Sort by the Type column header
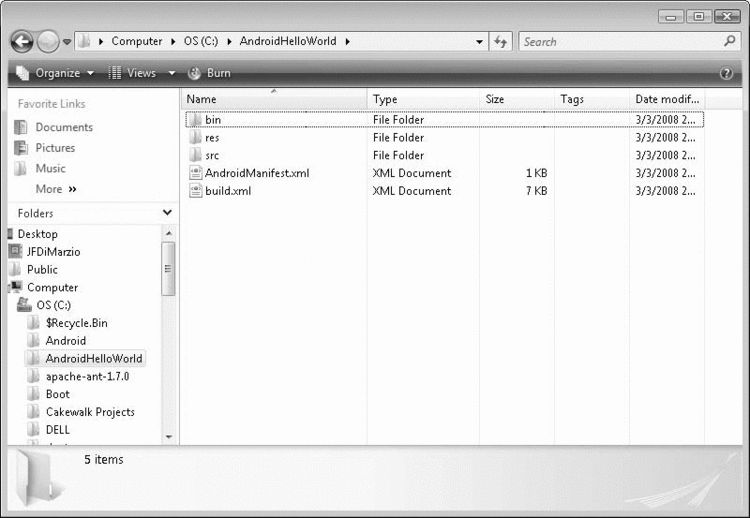This screenshot has height=518, width=750. click(x=423, y=99)
